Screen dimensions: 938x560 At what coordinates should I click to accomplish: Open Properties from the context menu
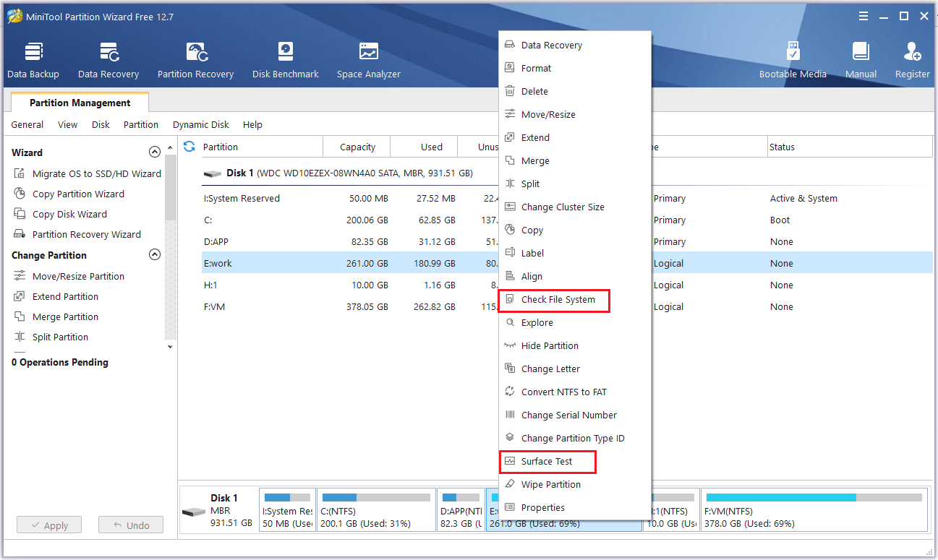click(576, 507)
